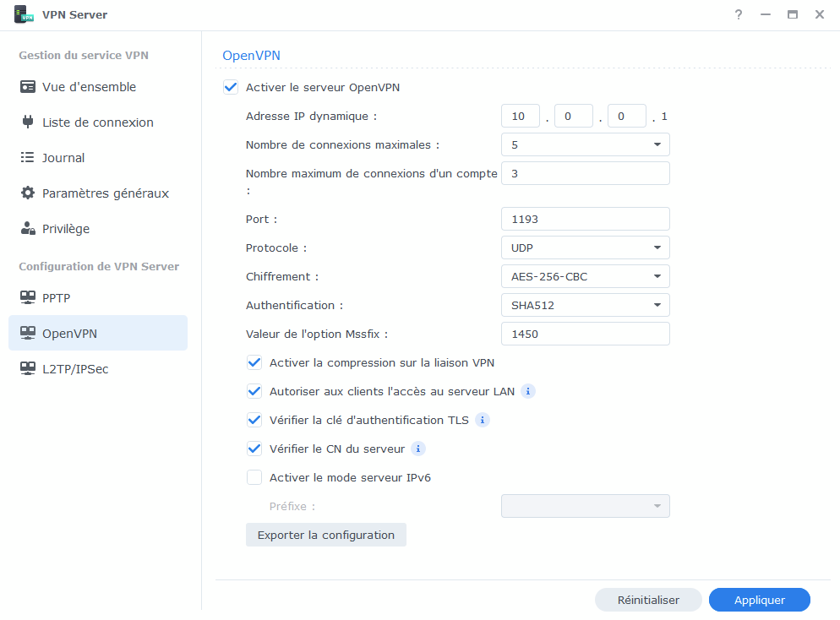Expand the Protocole dropdown showing UDP
The height and width of the screenshot is (620, 840).
point(585,247)
